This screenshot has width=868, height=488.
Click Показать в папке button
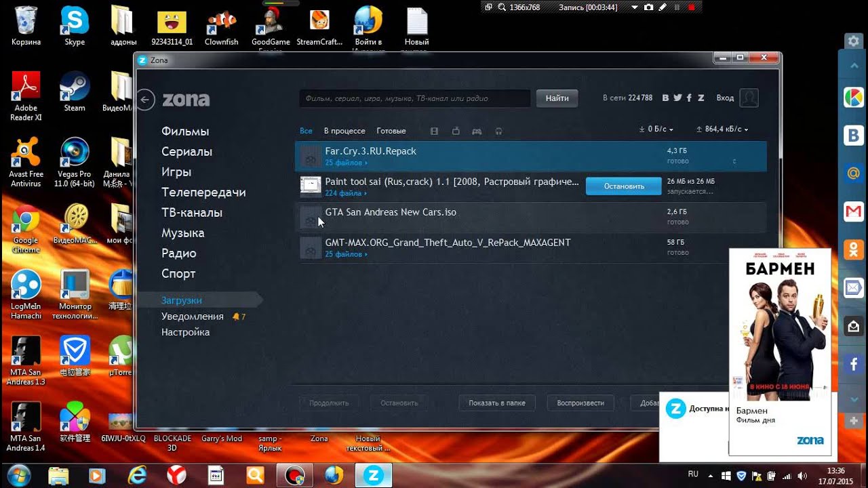point(497,403)
